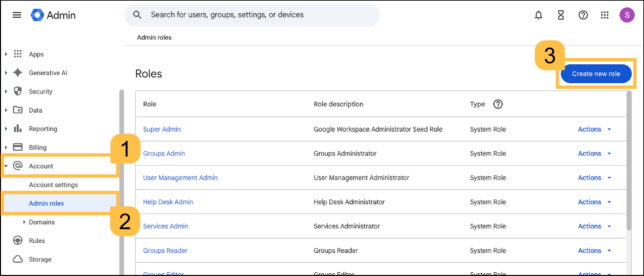Click the Rules steering wheel icon

click(x=18, y=240)
